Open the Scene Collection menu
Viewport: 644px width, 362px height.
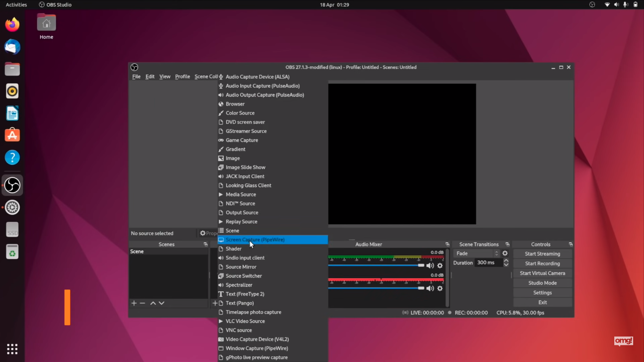point(206,76)
